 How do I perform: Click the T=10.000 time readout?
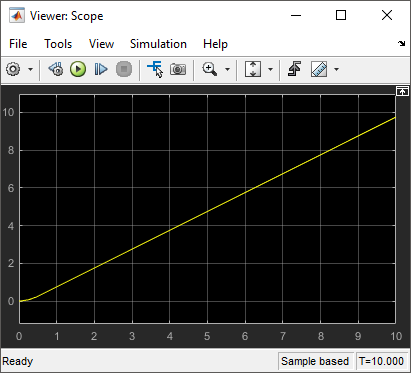click(381, 361)
